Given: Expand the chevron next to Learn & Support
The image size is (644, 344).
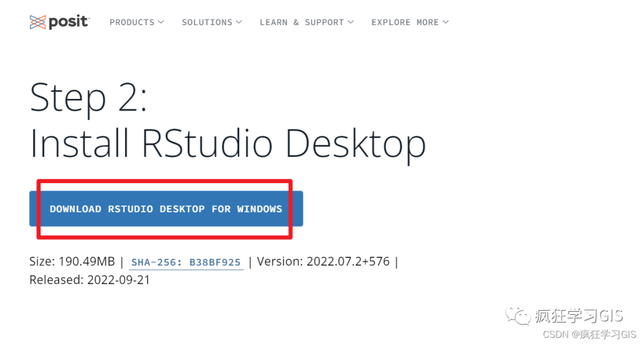Looking at the screenshot, I should (x=351, y=22).
